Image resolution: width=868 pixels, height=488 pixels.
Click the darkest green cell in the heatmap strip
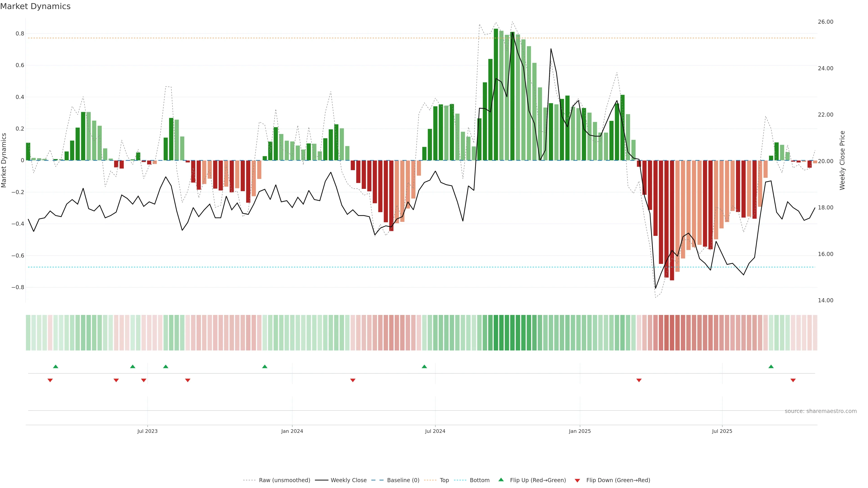(x=496, y=333)
